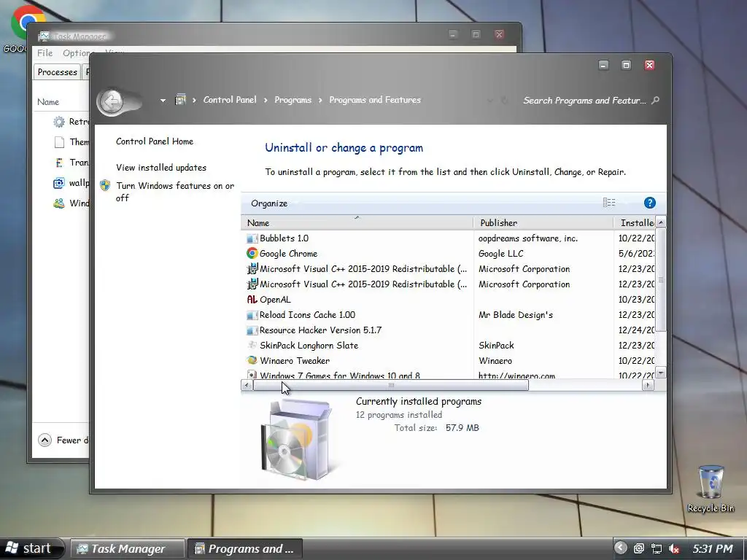The width and height of the screenshot is (747, 560).
Task: Click oopdreams software, inc. publisher cell
Action: click(528, 238)
